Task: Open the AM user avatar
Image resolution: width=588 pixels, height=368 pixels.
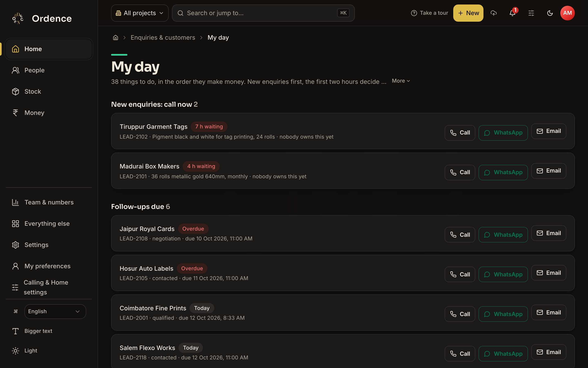Action: (x=567, y=13)
